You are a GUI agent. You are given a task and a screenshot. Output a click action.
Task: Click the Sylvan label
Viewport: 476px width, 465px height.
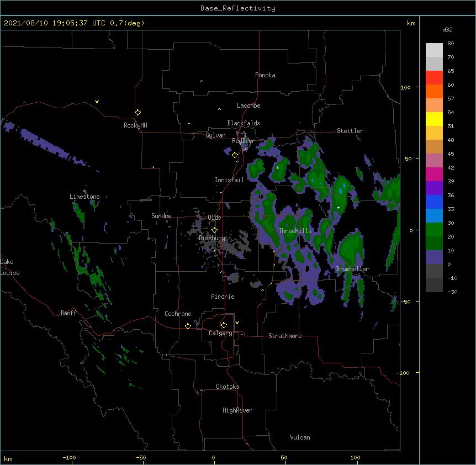(x=215, y=135)
